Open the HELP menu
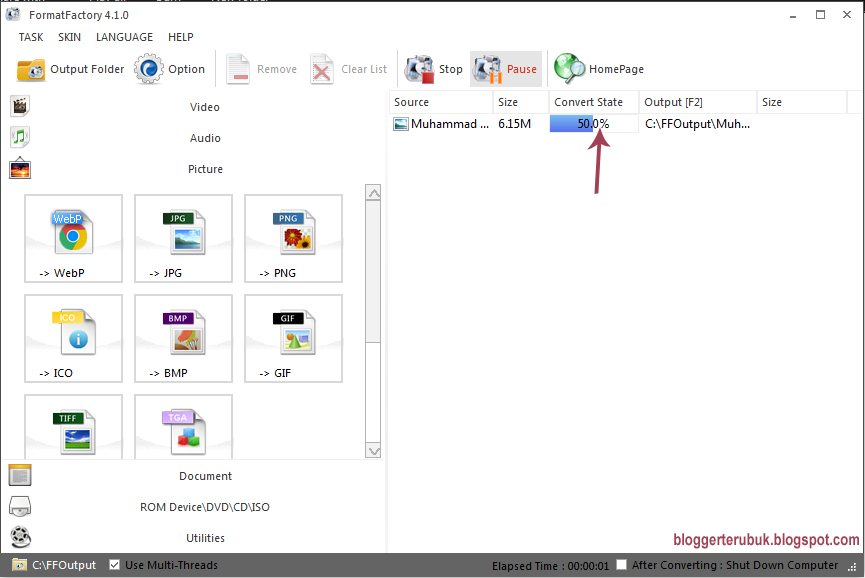Viewport: 865px width, 578px height. point(181,37)
